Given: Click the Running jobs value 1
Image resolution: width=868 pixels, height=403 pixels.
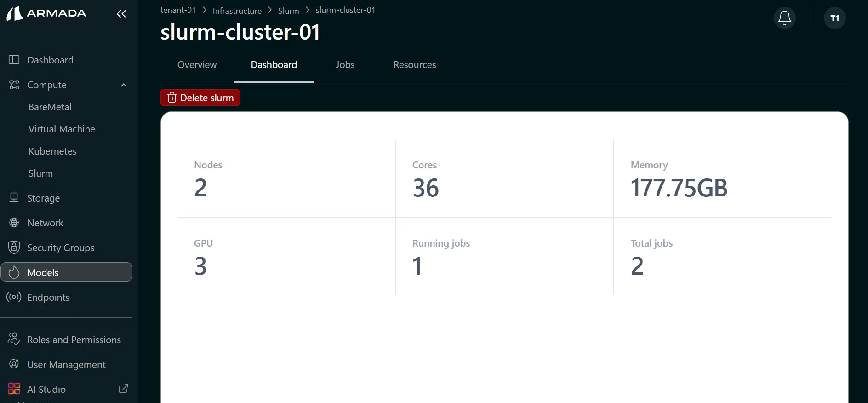Looking at the screenshot, I should tap(417, 266).
